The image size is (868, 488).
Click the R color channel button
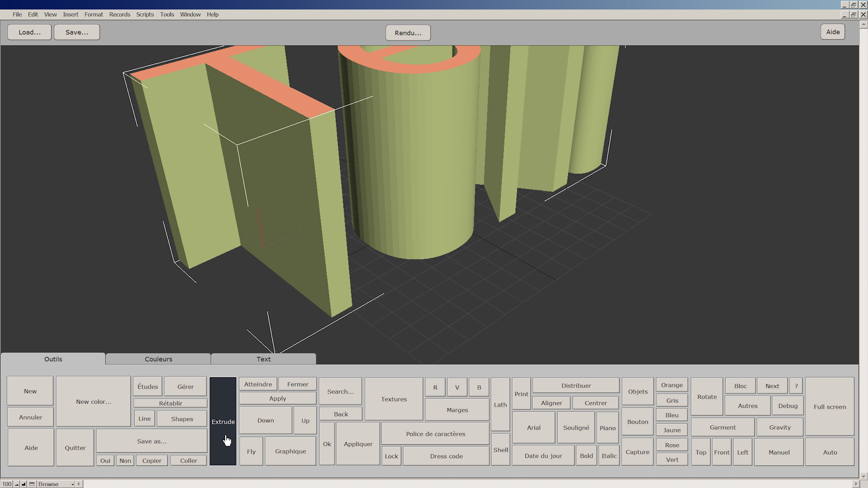(435, 387)
